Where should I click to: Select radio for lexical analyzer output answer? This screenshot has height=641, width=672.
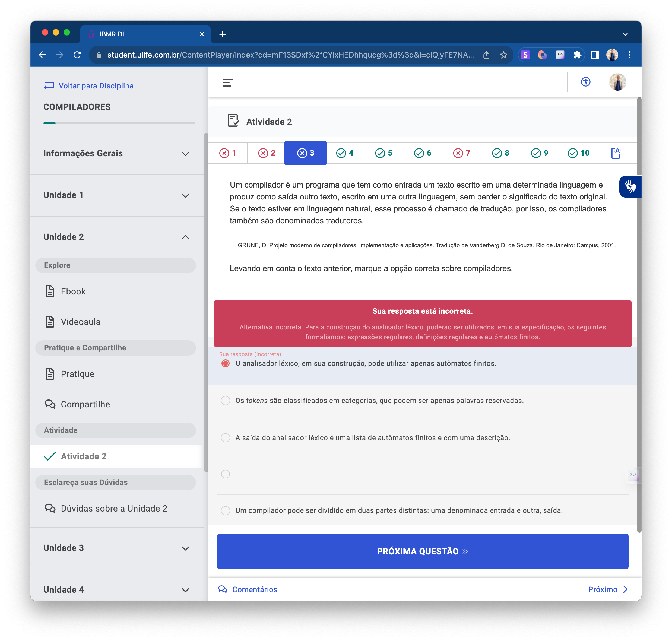click(x=226, y=438)
